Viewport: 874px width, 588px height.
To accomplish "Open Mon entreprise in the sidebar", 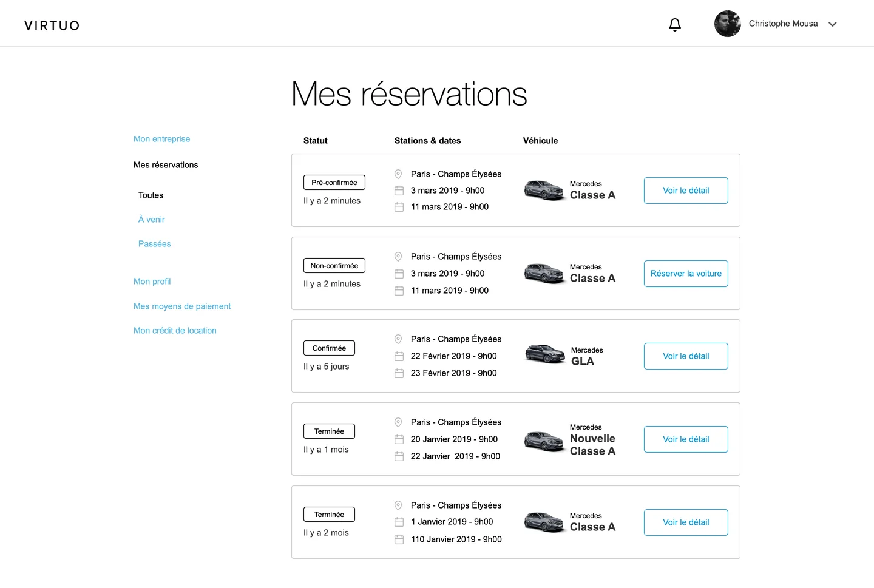I will (x=161, y=139).
